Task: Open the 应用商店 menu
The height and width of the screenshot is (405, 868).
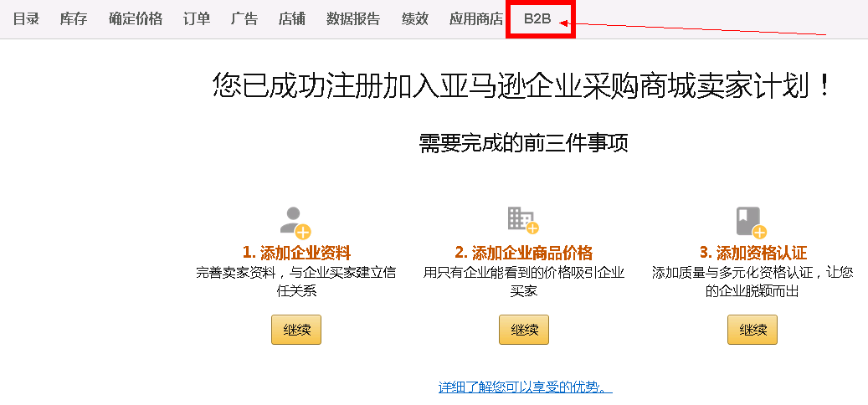Action: pos(476,18)
